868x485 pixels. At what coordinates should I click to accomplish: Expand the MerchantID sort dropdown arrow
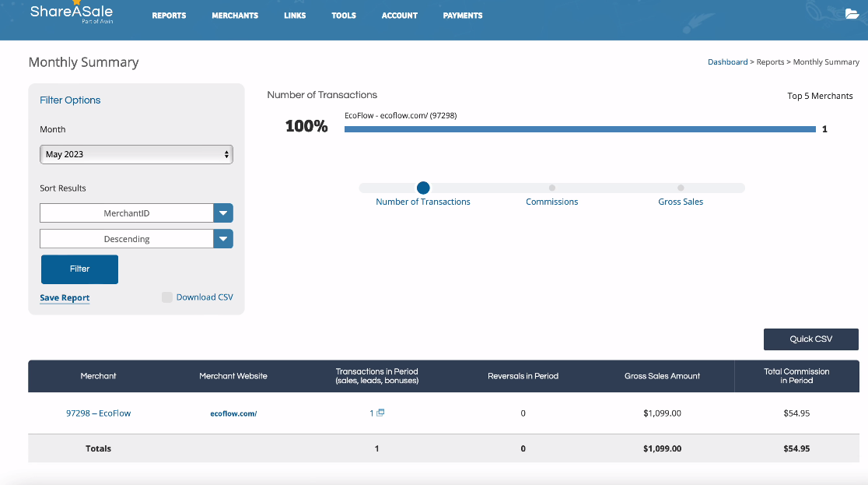click(x=223, y=213)
